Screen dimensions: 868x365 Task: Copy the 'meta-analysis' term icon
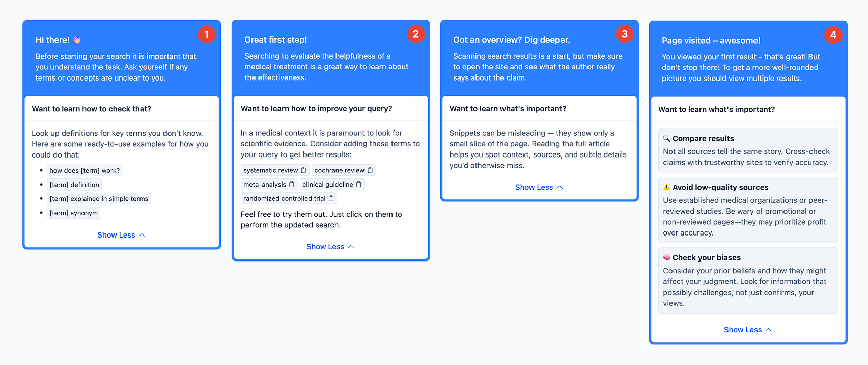coord(292,185)
